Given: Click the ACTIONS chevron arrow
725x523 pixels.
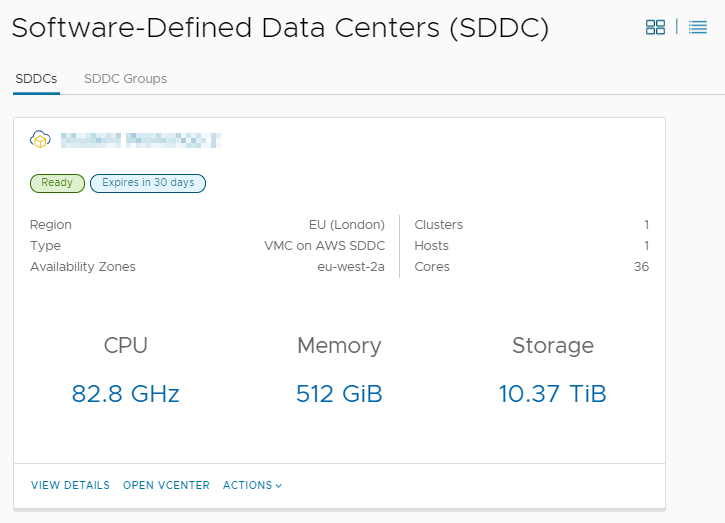Looking at the screenshot, I should (x=278, y=486).
